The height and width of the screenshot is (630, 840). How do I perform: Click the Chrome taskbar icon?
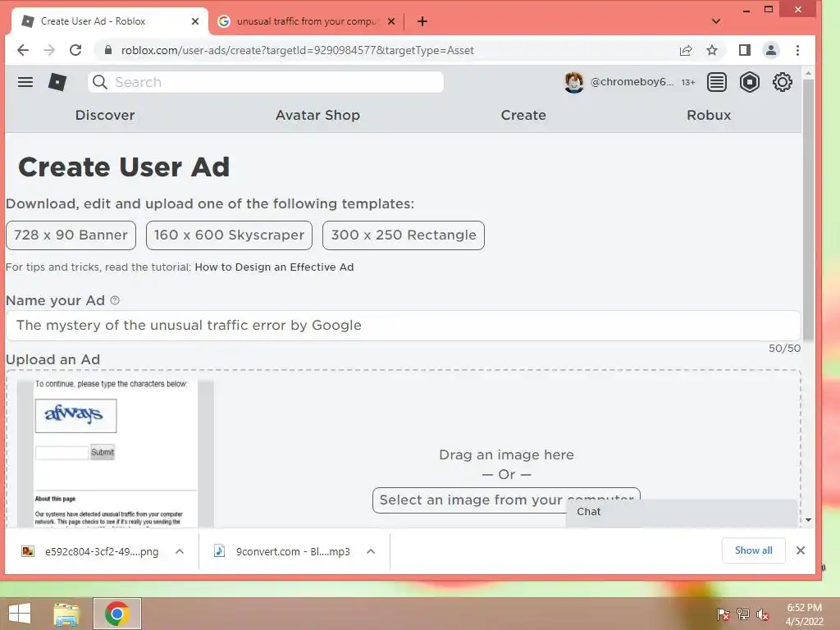[116, 614]
